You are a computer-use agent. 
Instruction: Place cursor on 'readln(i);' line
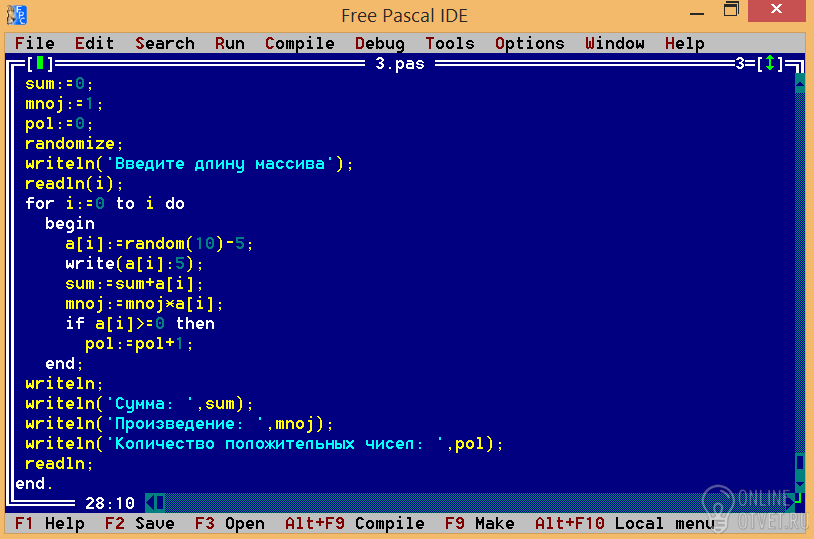(74, 183)
